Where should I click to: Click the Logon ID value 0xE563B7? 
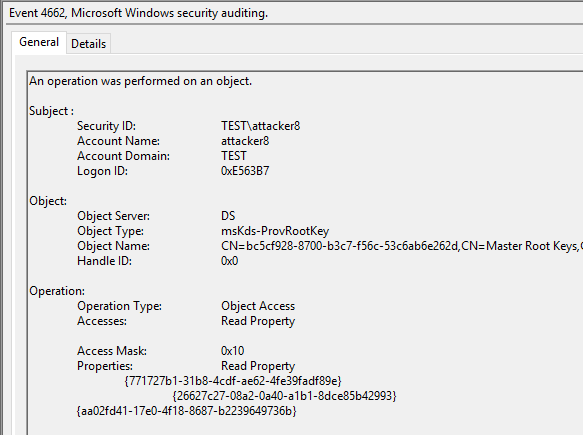pos(245,171)
